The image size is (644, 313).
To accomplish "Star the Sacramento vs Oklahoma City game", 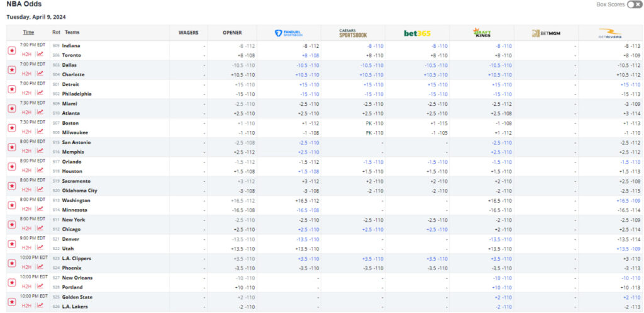I will pyautogui.click(x=11, y=186).
